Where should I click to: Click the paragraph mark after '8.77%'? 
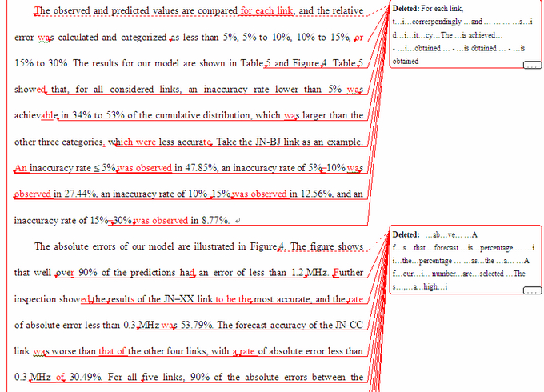pos(237,220)
